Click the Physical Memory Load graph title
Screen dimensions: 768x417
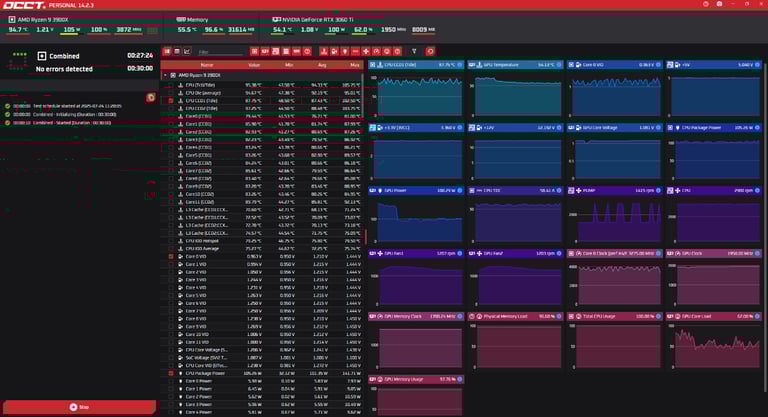point(505,317)
